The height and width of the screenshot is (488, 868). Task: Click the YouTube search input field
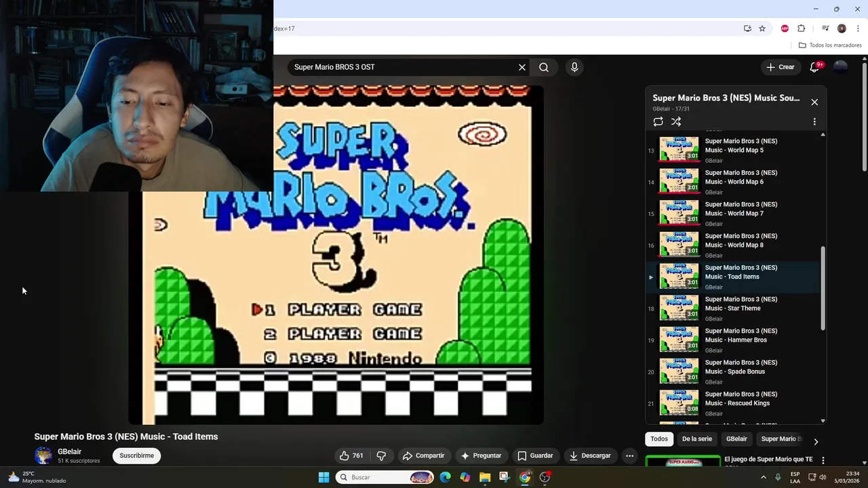click(403, 67)
